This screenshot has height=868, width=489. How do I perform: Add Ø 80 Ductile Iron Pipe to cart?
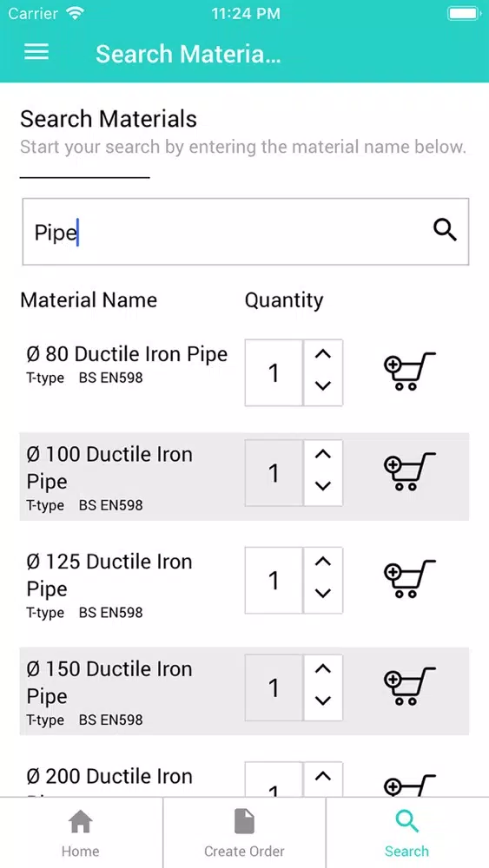click(410, 372)
